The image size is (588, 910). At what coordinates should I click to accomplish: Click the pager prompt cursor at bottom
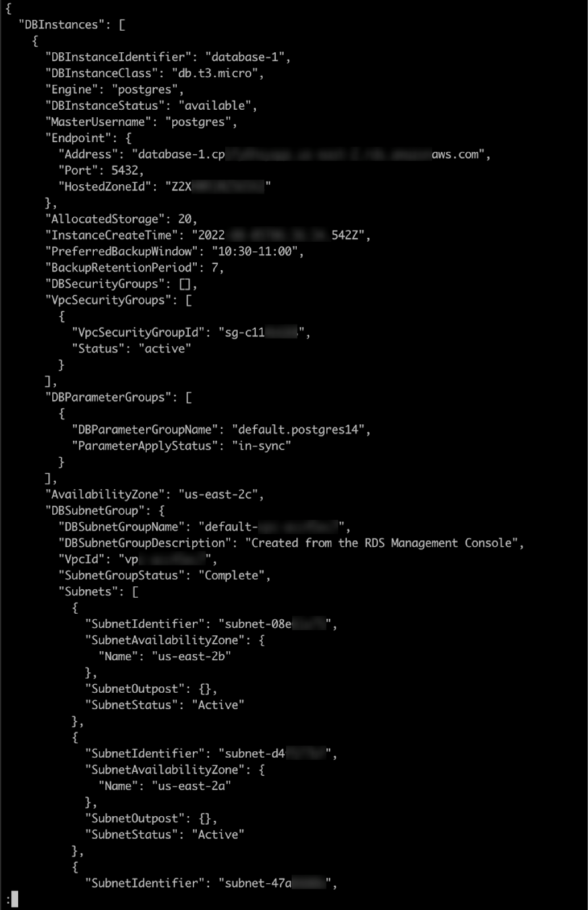click(x=15, y=899)
